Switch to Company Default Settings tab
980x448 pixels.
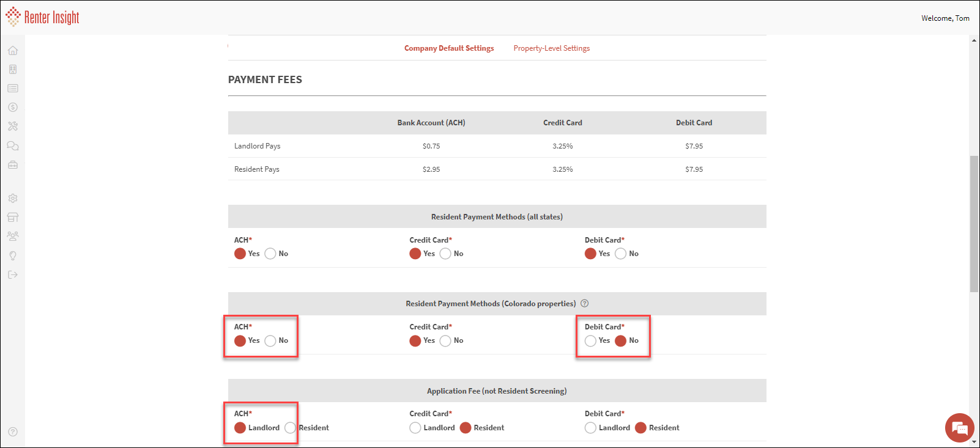[x=449, y=48]
